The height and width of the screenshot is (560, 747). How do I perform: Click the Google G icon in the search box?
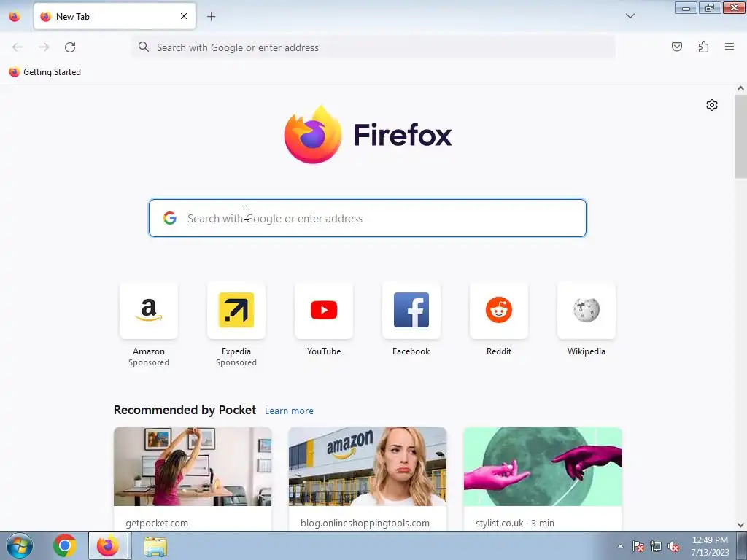click(169, 218)
